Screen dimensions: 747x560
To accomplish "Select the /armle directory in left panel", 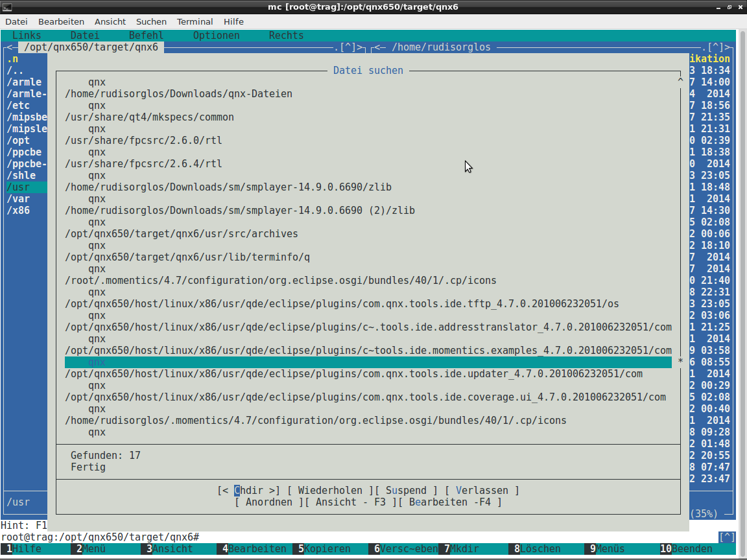I will 25,82.
